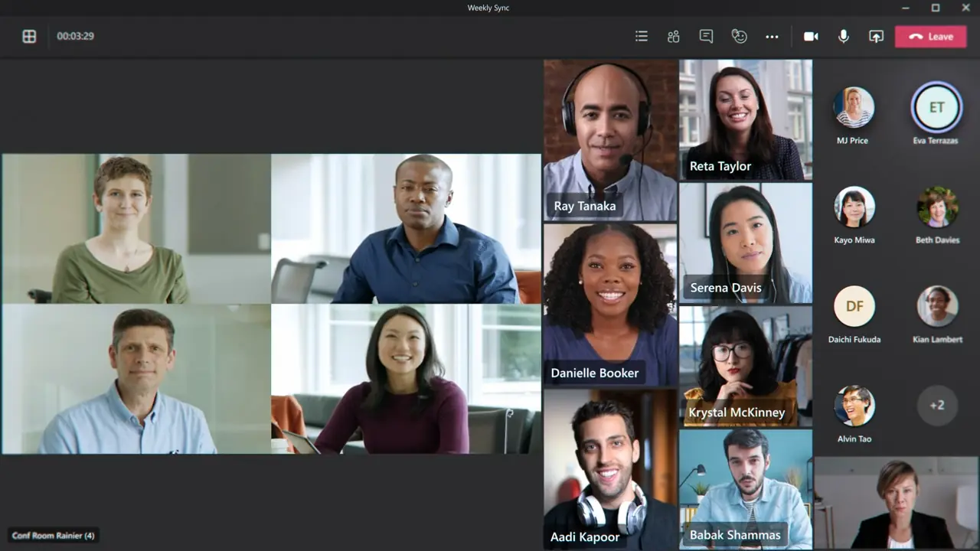
Task: Toggle the camera off
Action: tap(811, 37)
